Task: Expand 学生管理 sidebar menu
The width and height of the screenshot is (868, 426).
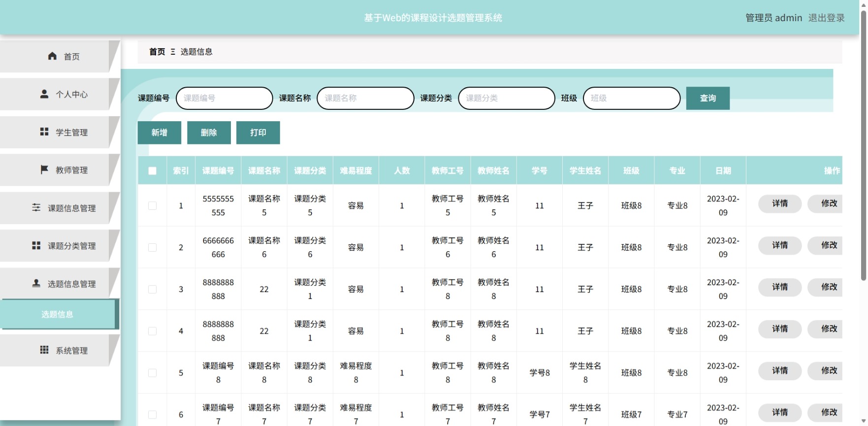Action: 60,132
